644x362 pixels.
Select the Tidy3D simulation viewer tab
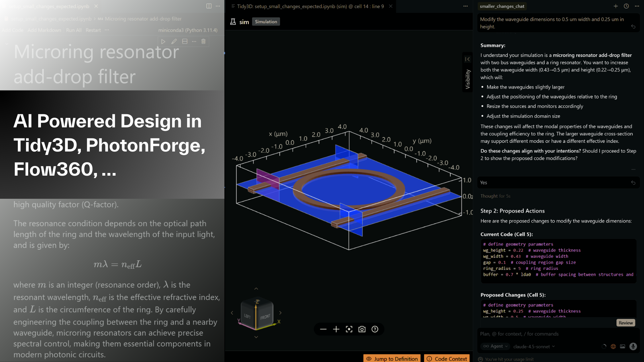310,6
